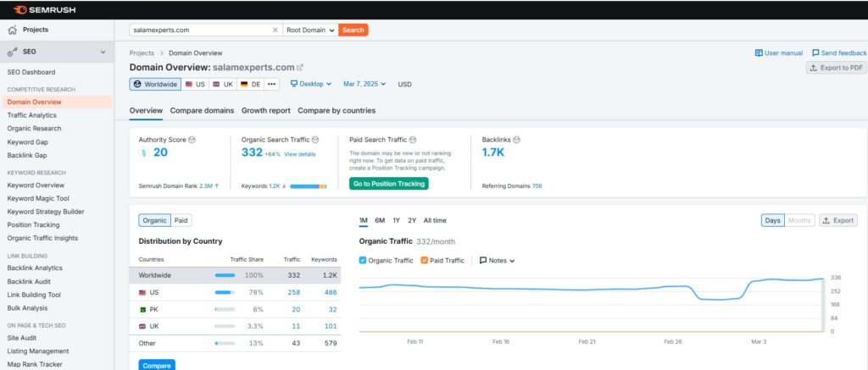Click Semrush Domain Rank up arrow

click(x=216, y=185)
